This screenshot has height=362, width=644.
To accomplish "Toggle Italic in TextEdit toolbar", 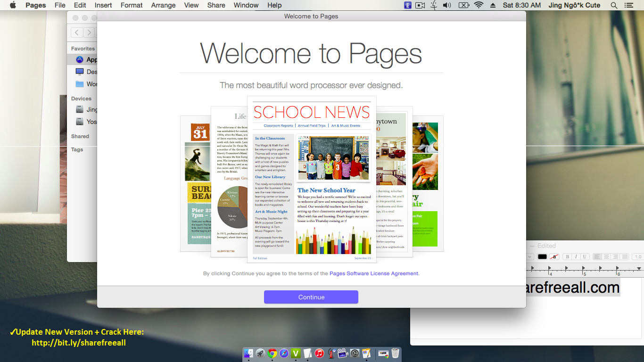I will coord(576,257).
